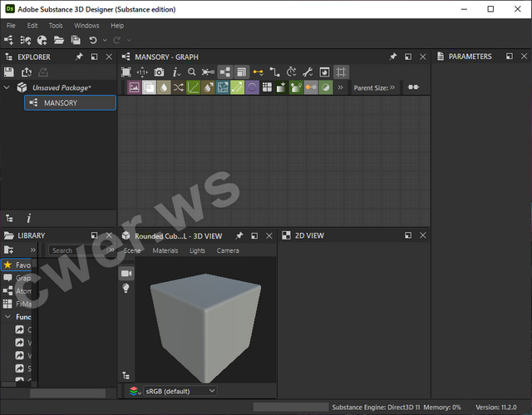Open the Tools menu

(56, 26)
